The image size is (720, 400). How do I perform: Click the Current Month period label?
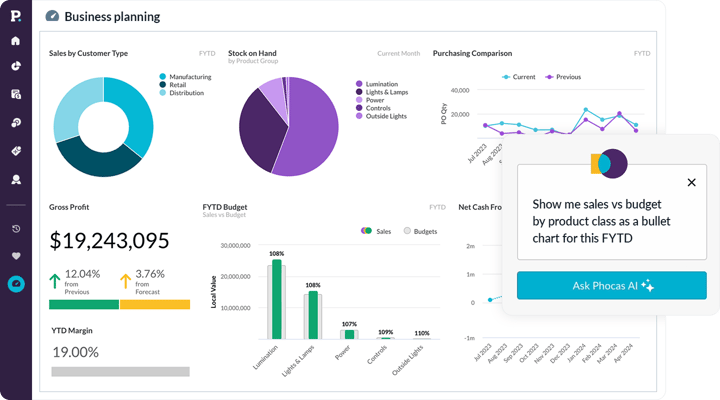click(399, 53)
